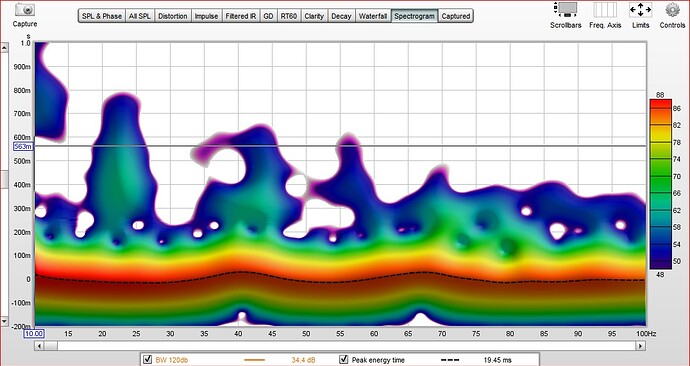Click the horizontal scrollbar right arrow

(641, 347)
